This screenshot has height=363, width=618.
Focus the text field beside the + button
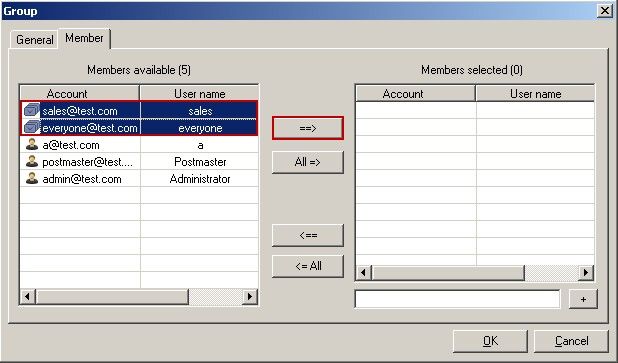(x=457, y=299)
